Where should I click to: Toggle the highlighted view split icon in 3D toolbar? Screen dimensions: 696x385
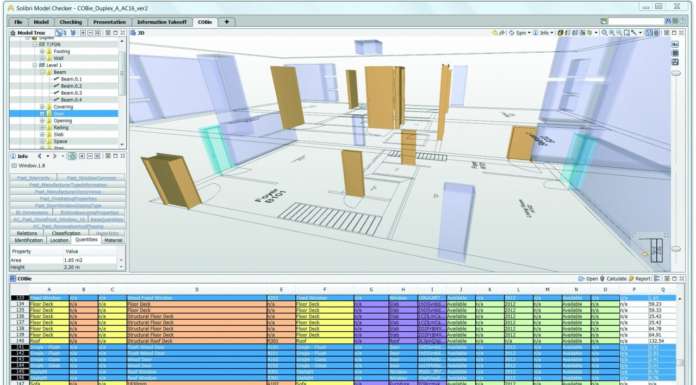tap(649, 33)
